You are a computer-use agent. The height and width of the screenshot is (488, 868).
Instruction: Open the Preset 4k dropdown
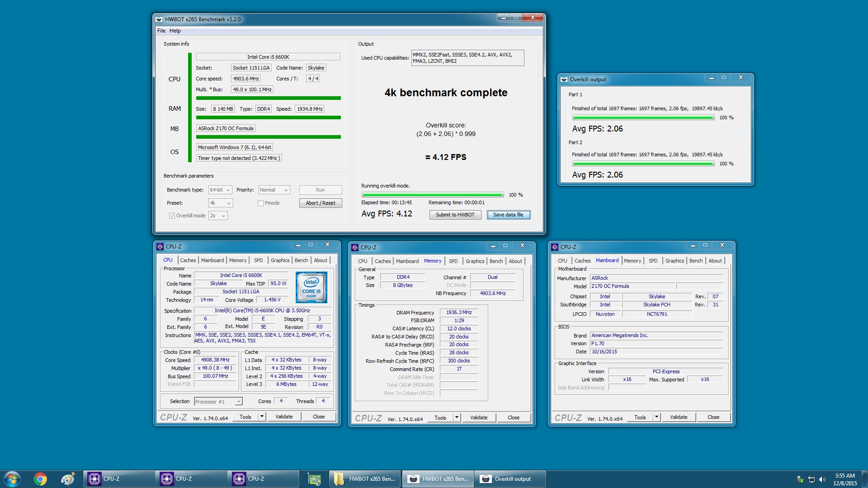coord(221,203)
